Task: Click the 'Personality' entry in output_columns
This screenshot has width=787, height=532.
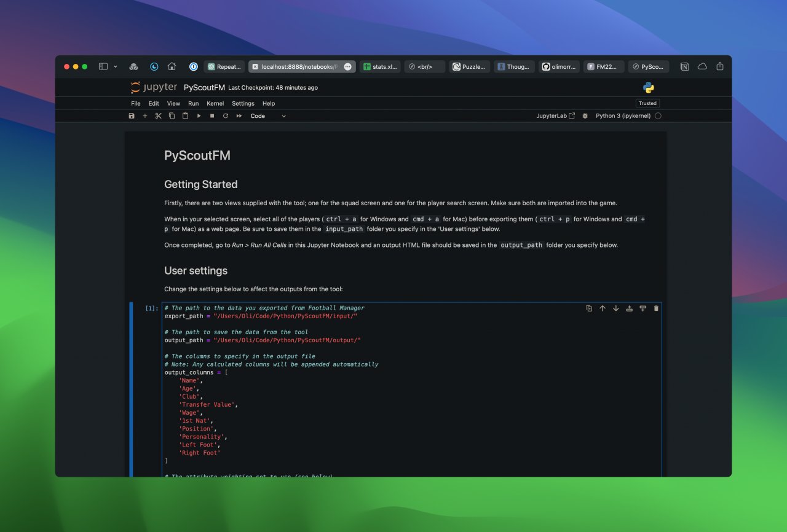Action: pos(202,437)
